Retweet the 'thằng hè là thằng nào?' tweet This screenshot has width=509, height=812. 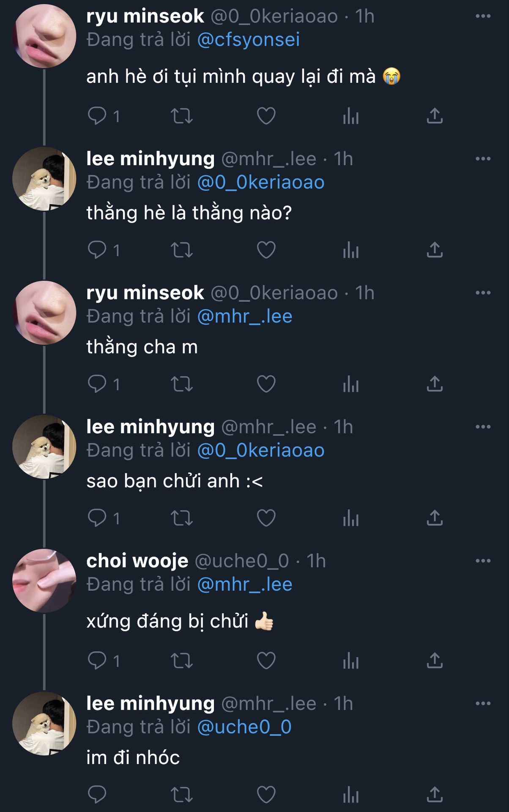(182, 250)
